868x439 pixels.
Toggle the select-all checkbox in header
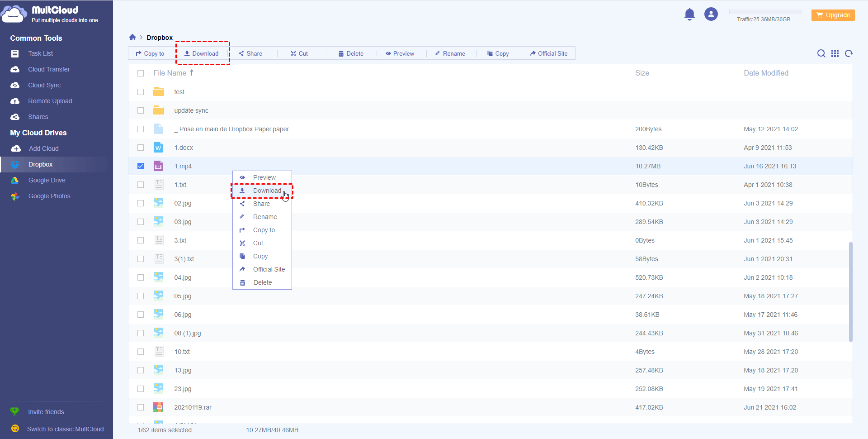point(141,73)
